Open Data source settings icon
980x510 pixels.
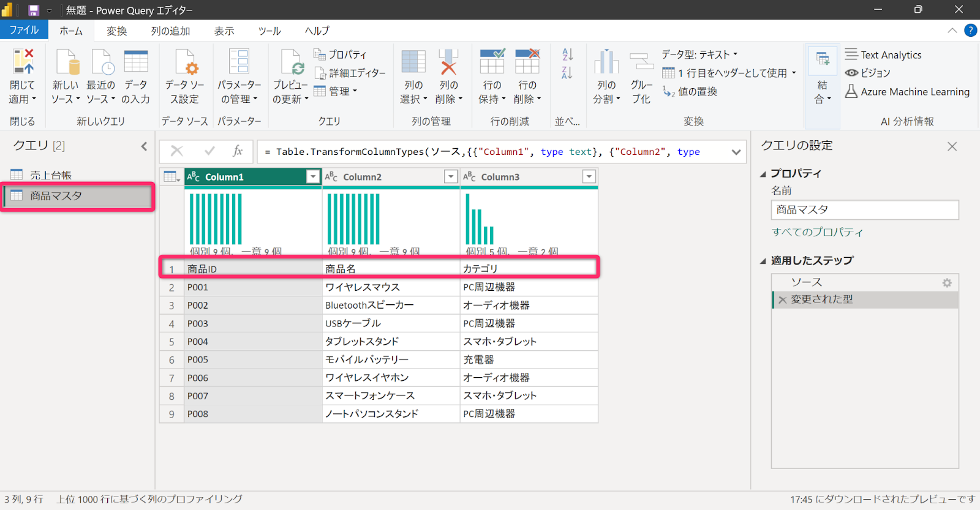click(x=185, y=62)
